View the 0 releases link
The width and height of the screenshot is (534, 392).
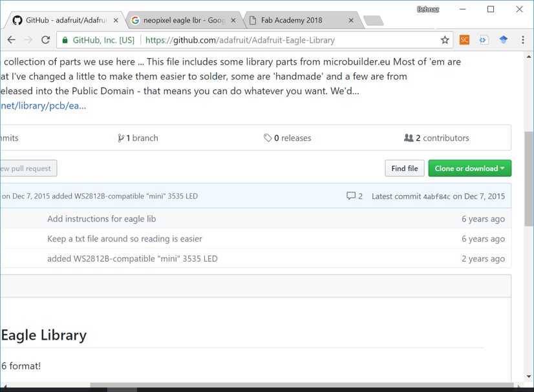[x=288, y=138]
